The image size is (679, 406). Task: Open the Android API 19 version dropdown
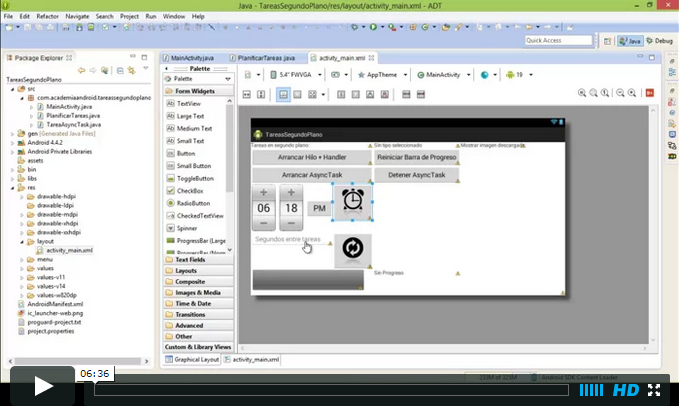518,75
